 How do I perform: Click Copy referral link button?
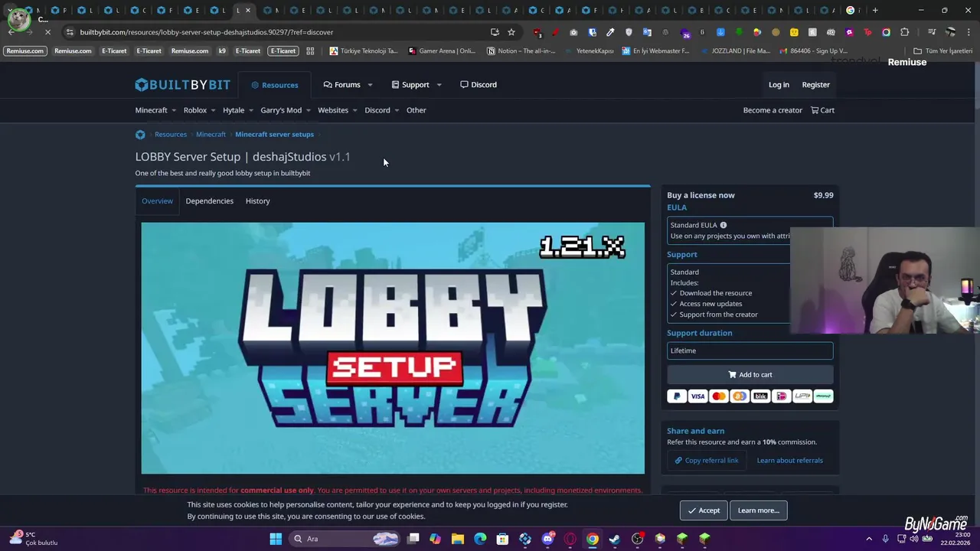pos(707,461)
